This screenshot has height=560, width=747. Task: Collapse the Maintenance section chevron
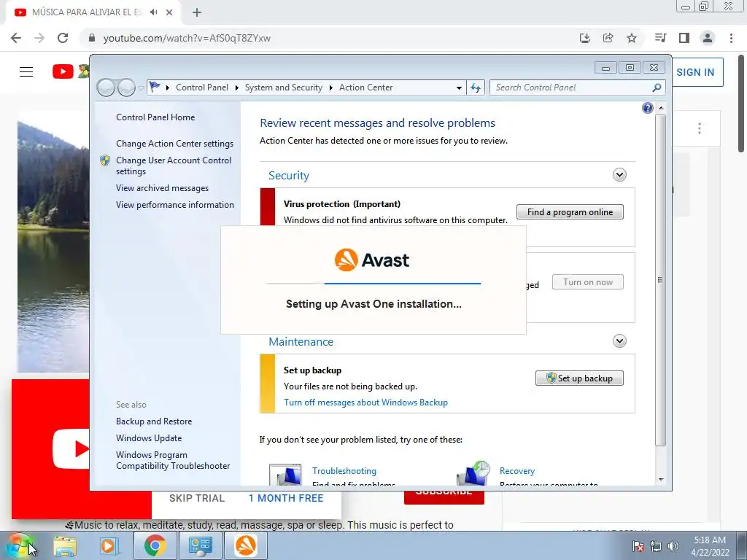(619, 341)
